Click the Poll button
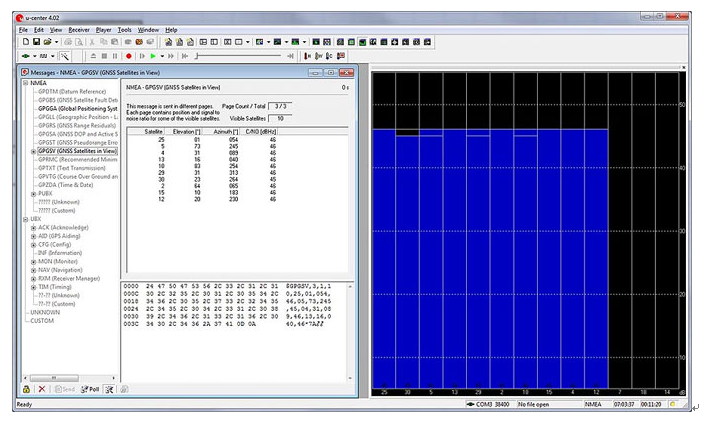The width and height of the screenshot is (706, 422). [x=90, y=389]
